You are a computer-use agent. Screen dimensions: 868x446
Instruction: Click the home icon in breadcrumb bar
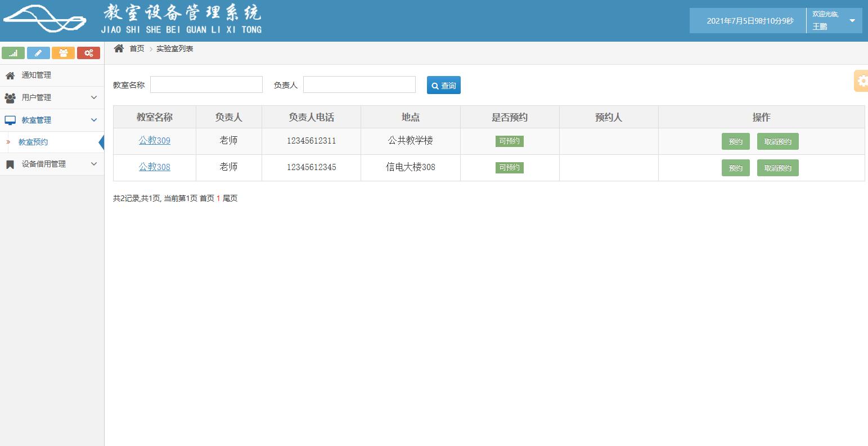pos(118,48)
